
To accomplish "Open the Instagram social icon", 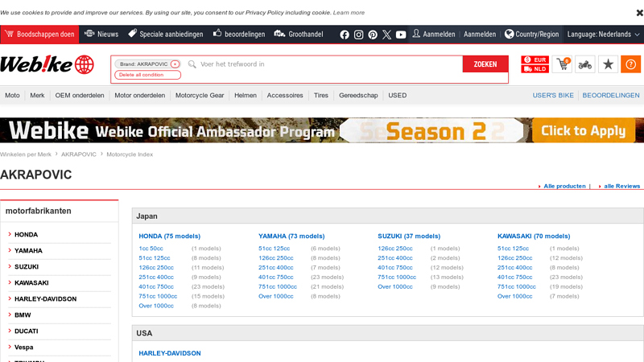I will [x=358, y=35].
